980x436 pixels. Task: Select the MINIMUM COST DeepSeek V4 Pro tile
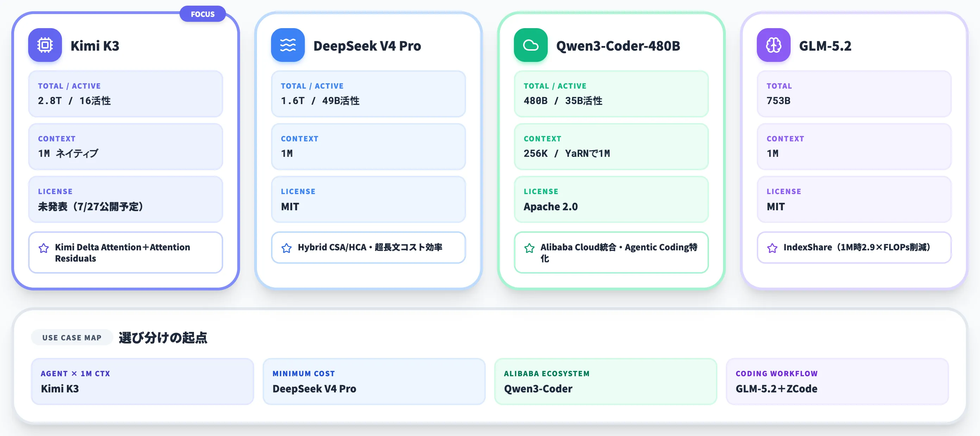click(x=374, y=381)
